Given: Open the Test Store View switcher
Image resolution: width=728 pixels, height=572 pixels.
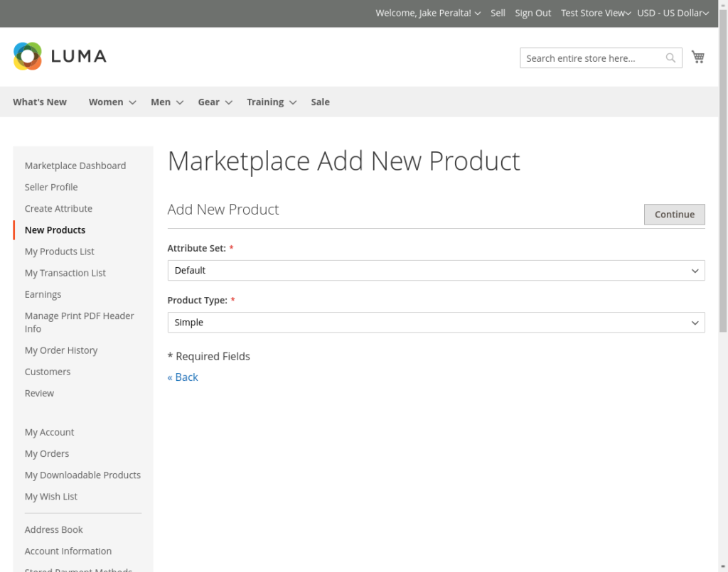Looking at the screenshot, I should (x=596, y=13).
